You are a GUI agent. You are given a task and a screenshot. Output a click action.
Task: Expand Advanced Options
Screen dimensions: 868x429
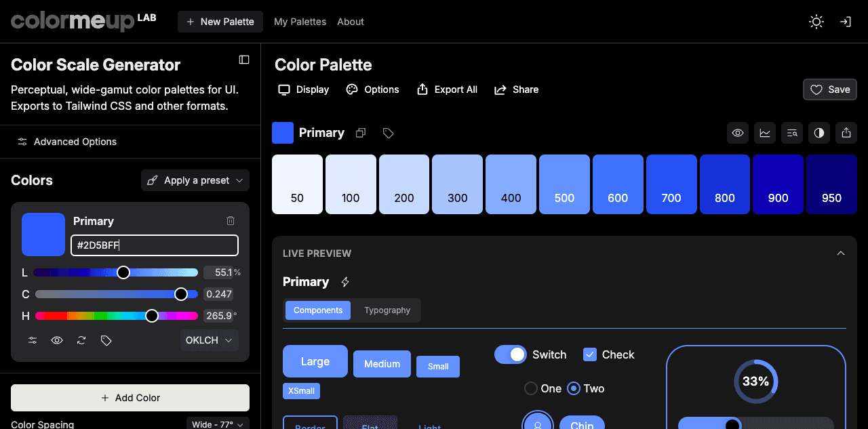67,142
